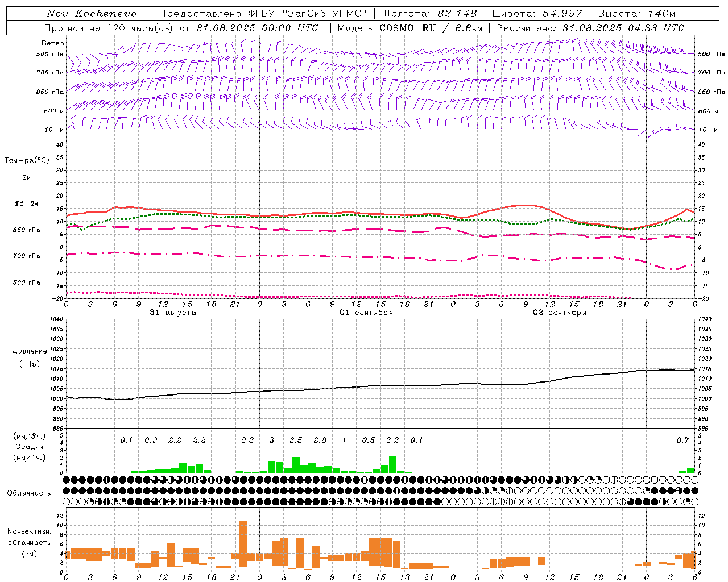Click the black surface pressure curve
The image size is (728, 582).
(380, 385)
